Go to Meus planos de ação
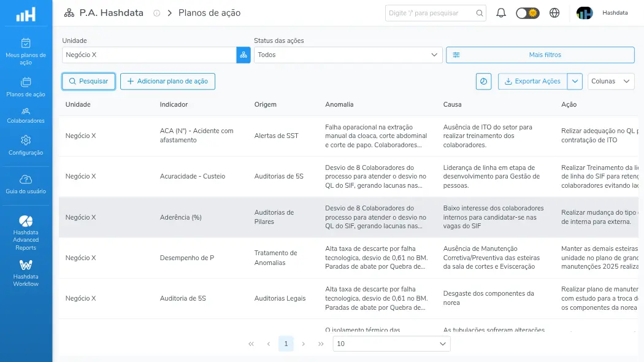Screen dimensions: 644x362 26,52
